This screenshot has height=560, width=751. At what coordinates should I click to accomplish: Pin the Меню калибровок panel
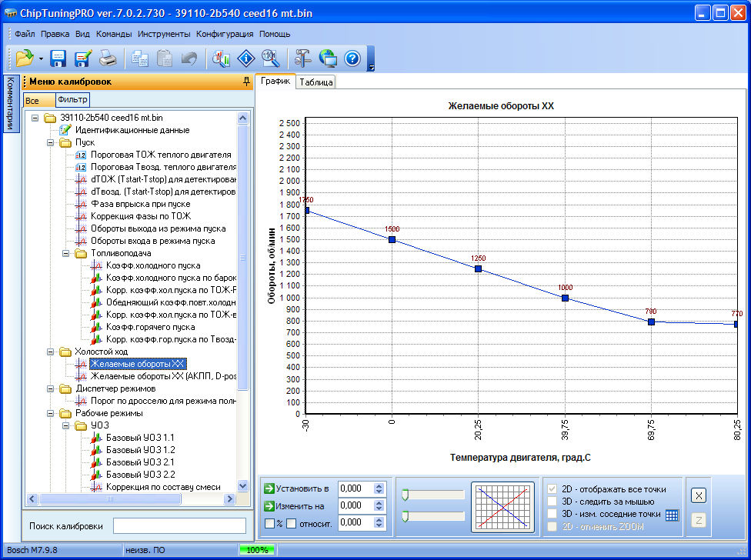click(x=246, y=82)
